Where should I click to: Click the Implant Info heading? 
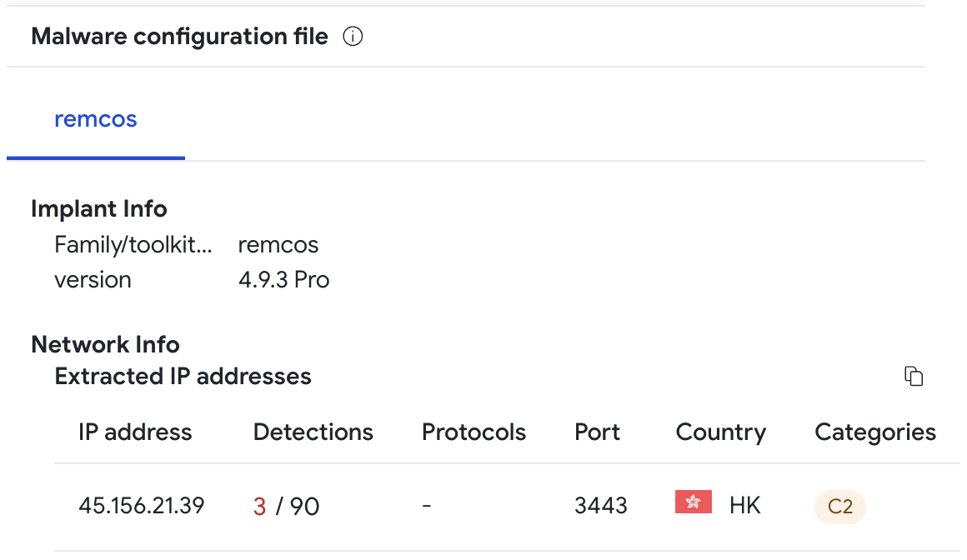[x=98, y=209]
